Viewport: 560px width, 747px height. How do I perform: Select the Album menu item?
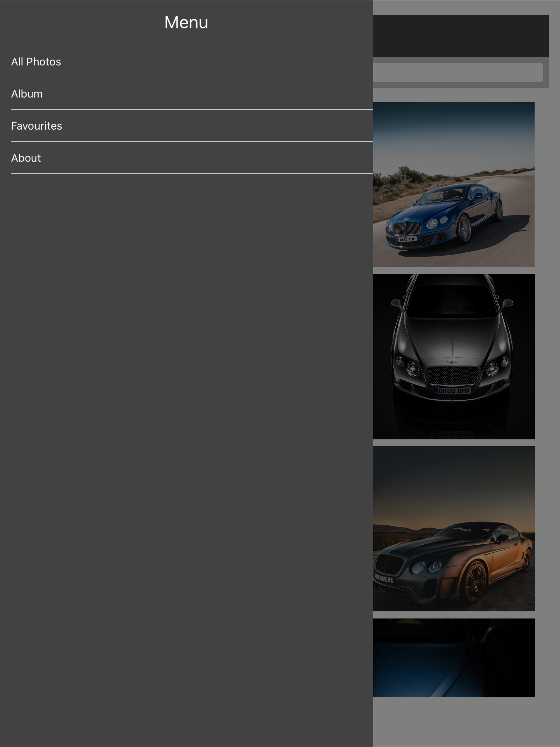tap(186, 94)
